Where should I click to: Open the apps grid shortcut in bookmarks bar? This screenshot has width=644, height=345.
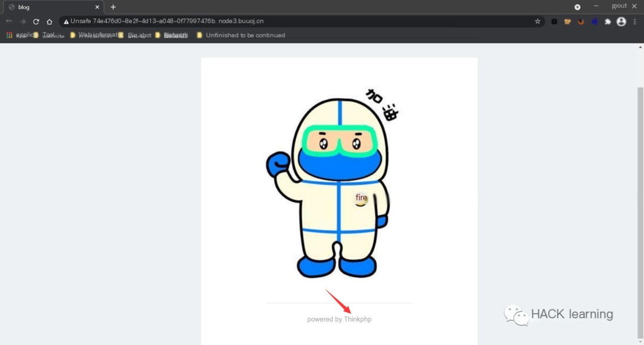point(9,35)
